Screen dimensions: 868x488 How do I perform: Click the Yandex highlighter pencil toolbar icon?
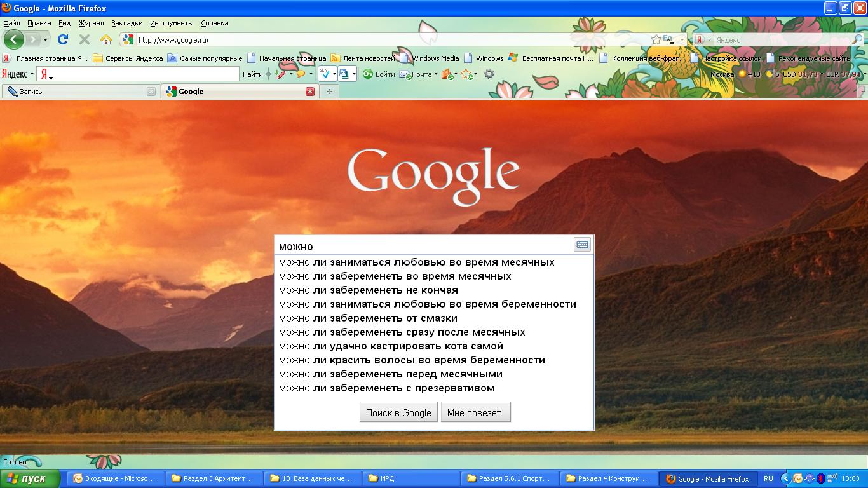[281, 74]
